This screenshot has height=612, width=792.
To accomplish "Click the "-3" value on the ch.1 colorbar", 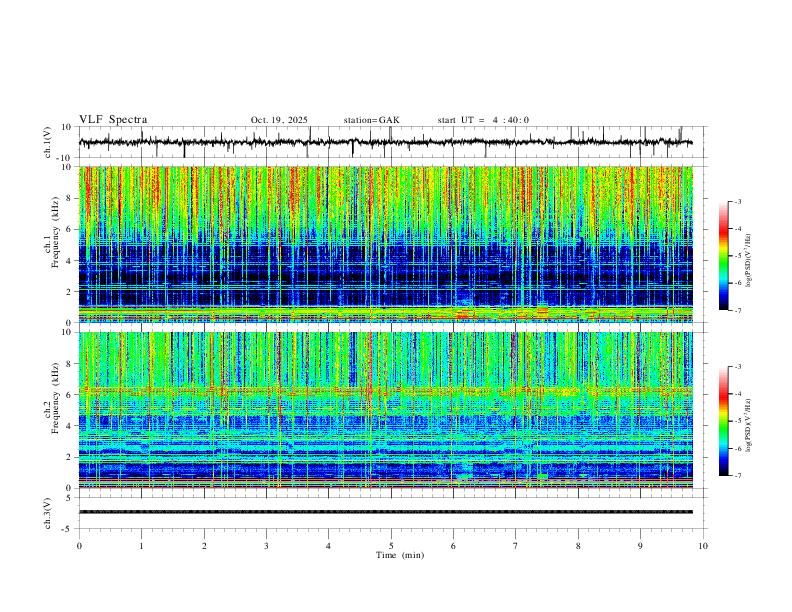I will pyautogui.click(x=738, y=201).
